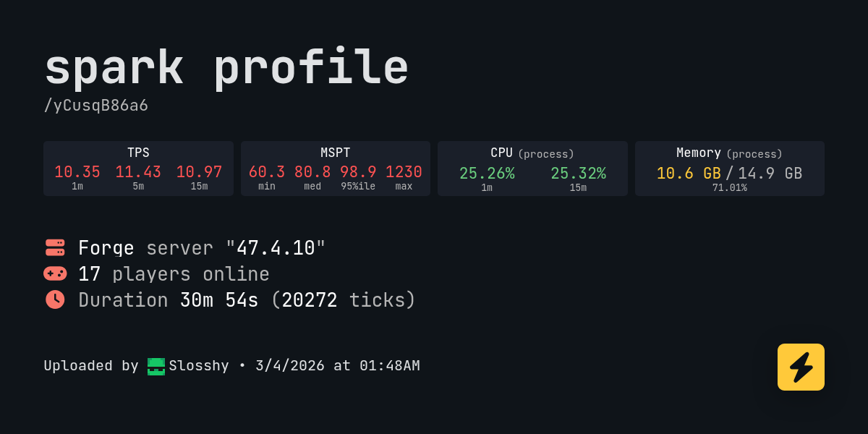868x434 pixels.
Task: Click the upload date 3/4/2026 text
Action: tap(290, 366)
